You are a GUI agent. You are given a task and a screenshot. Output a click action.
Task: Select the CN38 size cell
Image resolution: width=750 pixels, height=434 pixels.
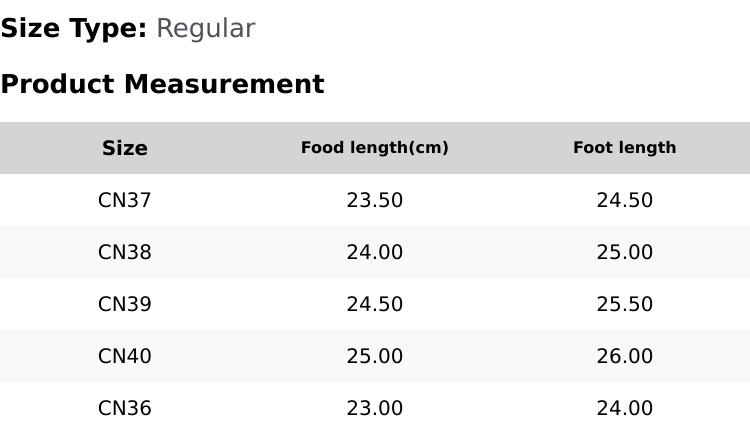coord(125,252)
